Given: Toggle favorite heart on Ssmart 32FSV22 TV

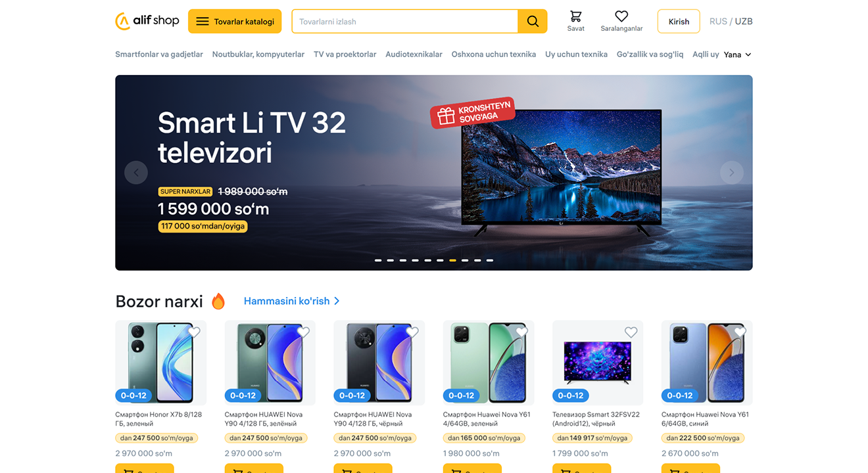Looking at the screenshot, I should [631, 332].
